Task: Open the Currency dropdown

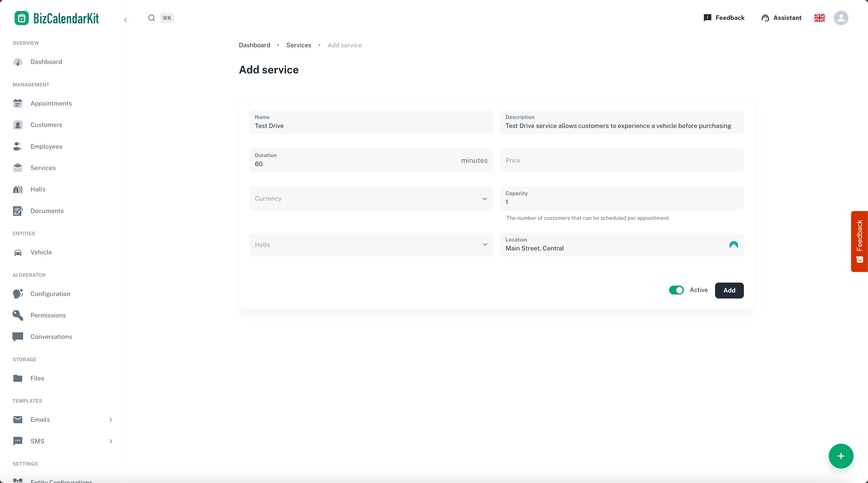Action: pos(371,199)
